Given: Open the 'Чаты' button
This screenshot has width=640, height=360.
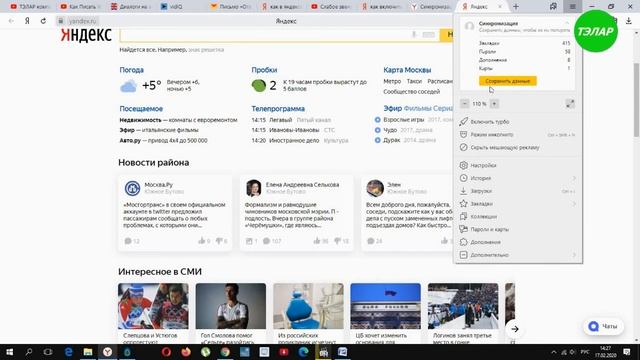Looking at the screenshot, I should (x=603, y=326).
